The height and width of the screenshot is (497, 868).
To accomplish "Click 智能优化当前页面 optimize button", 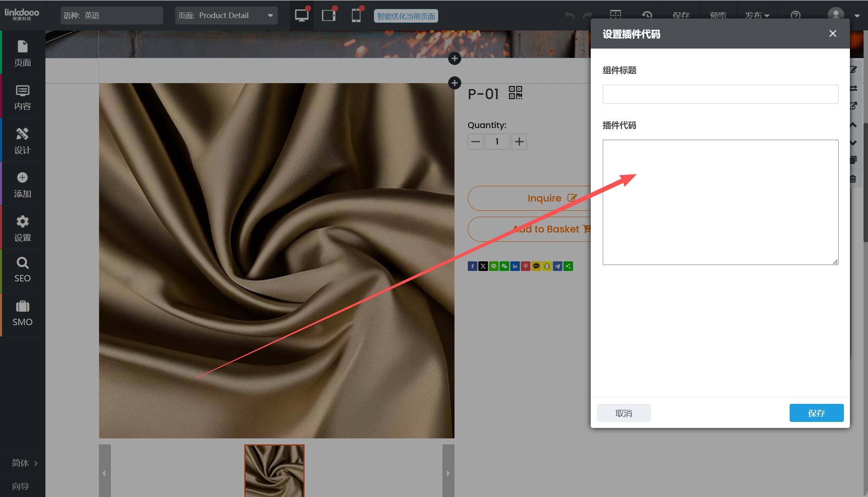I will [406, 16].
